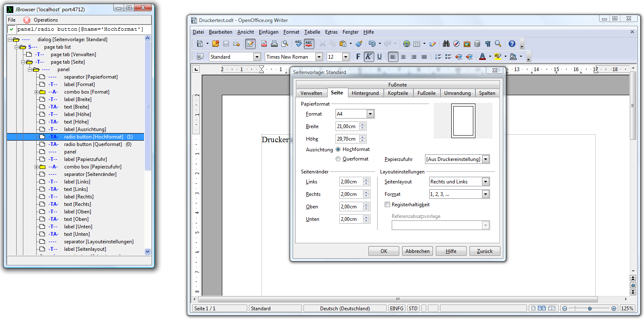644x319 pixels.
Task: Click the Export as PDF toolbar icon
Action: click(x=264, y=44)
